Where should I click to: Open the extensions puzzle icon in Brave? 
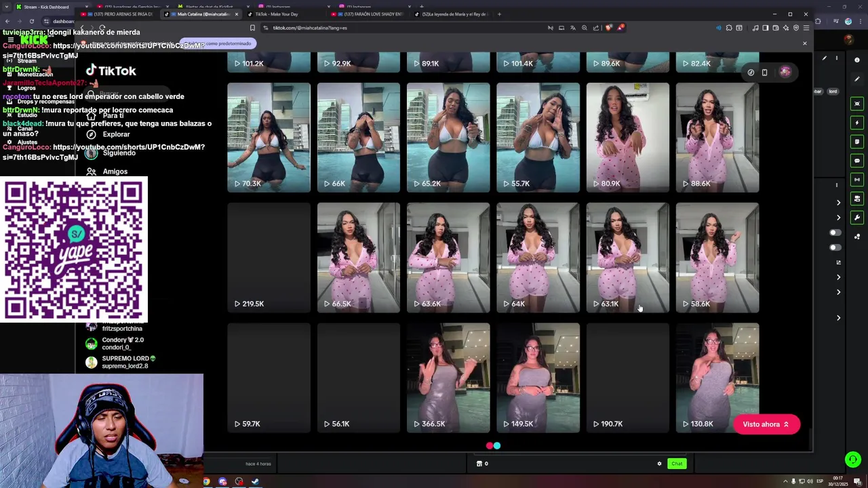point(729,28)
